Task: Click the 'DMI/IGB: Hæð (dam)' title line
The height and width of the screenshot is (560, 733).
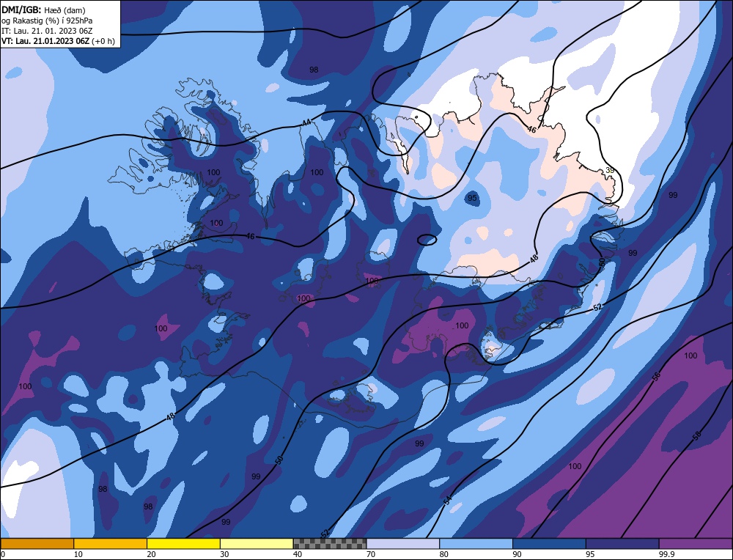Action: pyautogui.click(x=43, y=10)
